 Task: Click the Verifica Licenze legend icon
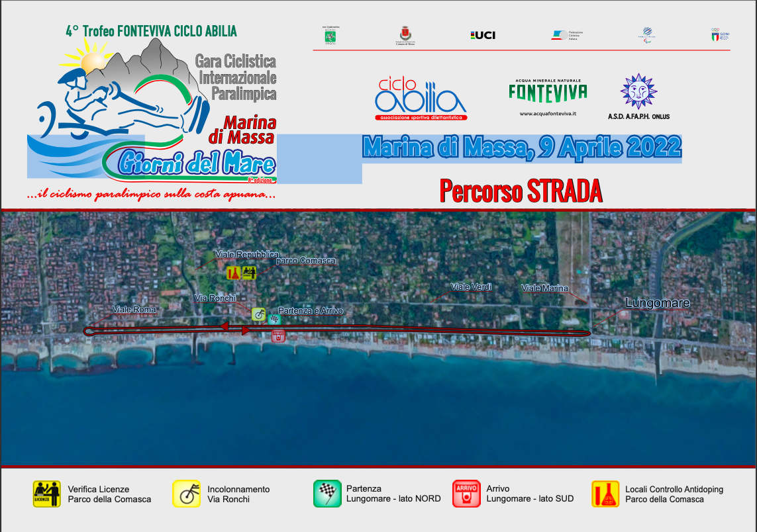point(47,494)
